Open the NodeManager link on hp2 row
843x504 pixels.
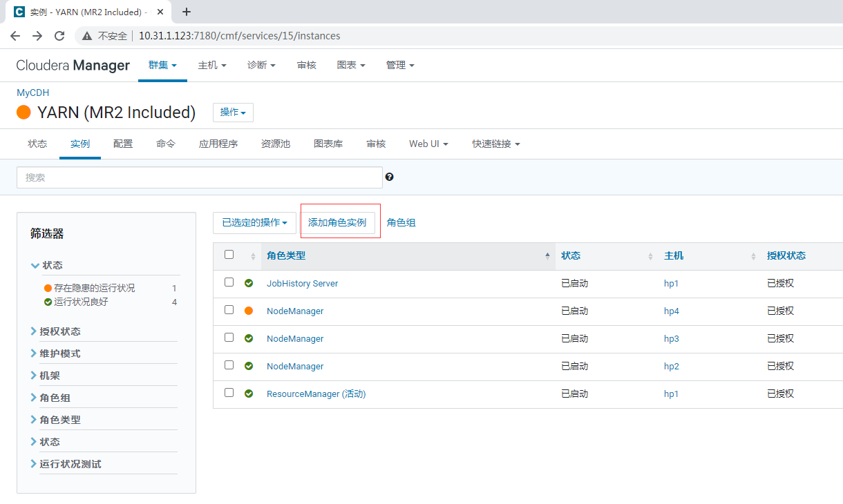[x=295, y=366]
